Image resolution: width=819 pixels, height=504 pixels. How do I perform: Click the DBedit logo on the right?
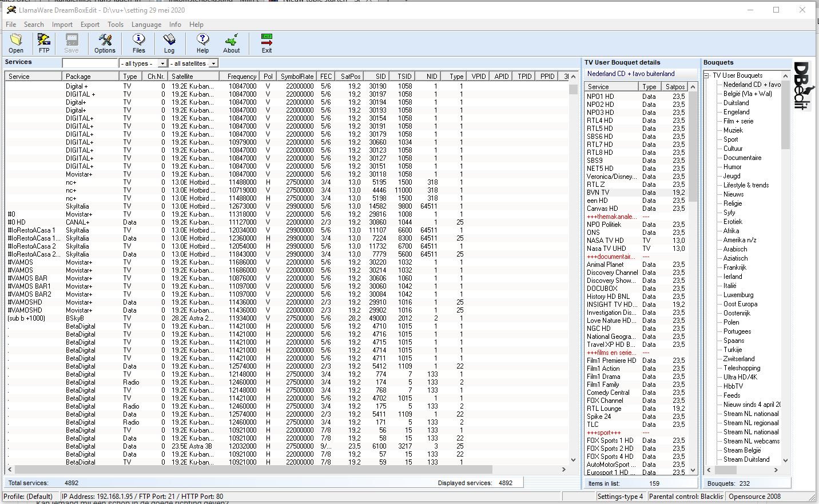[x=802, y=86]
